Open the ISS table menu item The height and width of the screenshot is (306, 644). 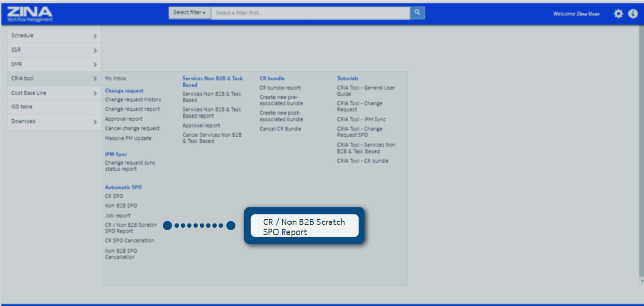click(22, 107)
